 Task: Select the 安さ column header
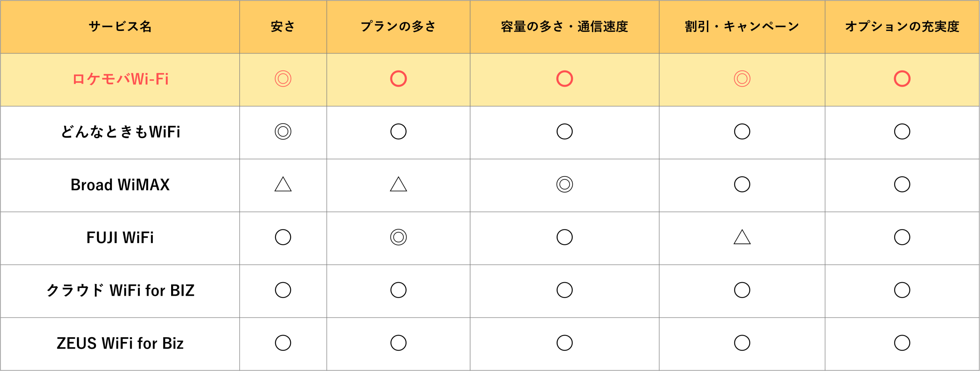coord(283,27)
